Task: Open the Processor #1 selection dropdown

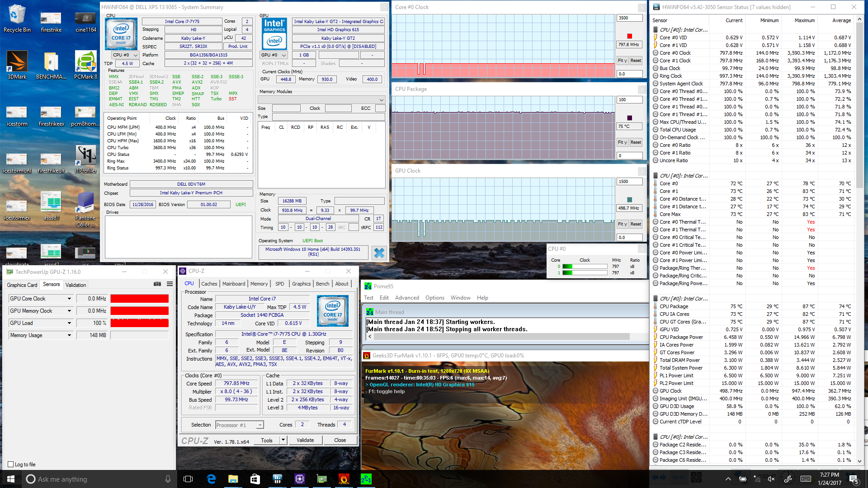Action: pos(260,425)
